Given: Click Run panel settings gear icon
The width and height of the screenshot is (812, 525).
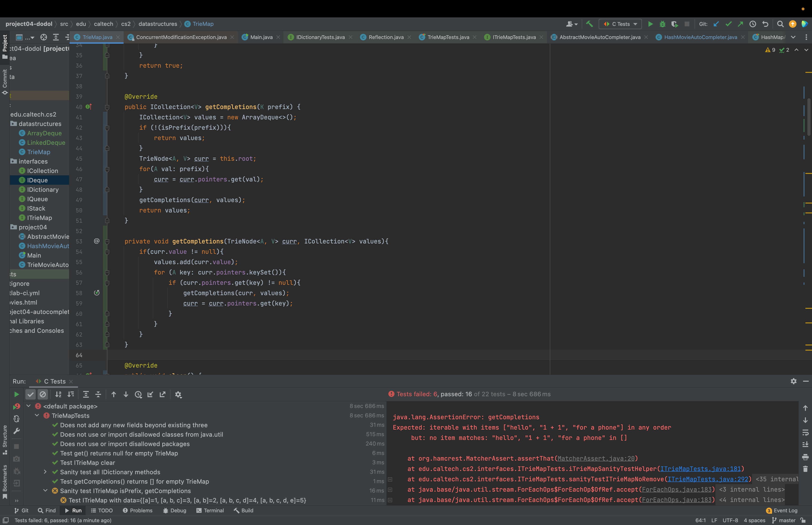Looking at the screenshot, I should tap(794, 381).
